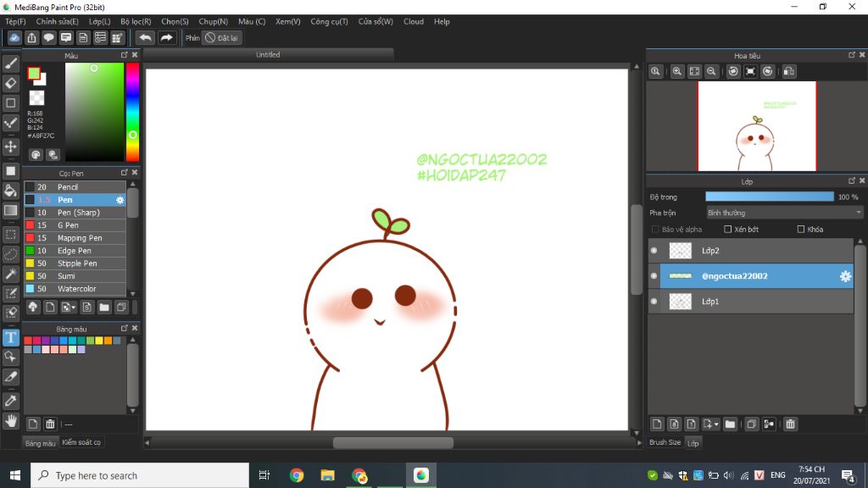
Task: Click the Đặt lại button
Action: [x=221, y=37]
